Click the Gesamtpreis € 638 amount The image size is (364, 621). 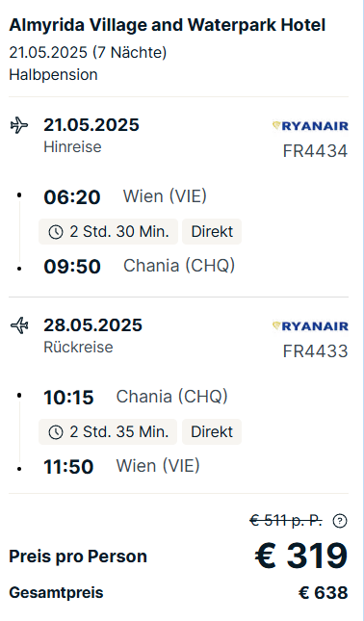[x=324, y=593]
